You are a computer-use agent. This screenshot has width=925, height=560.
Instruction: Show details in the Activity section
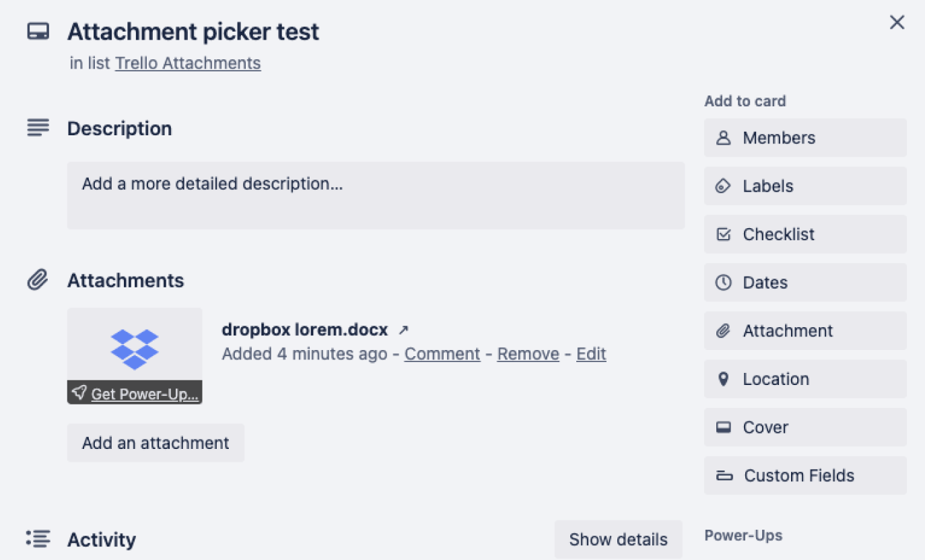click(x=618, y=538)
